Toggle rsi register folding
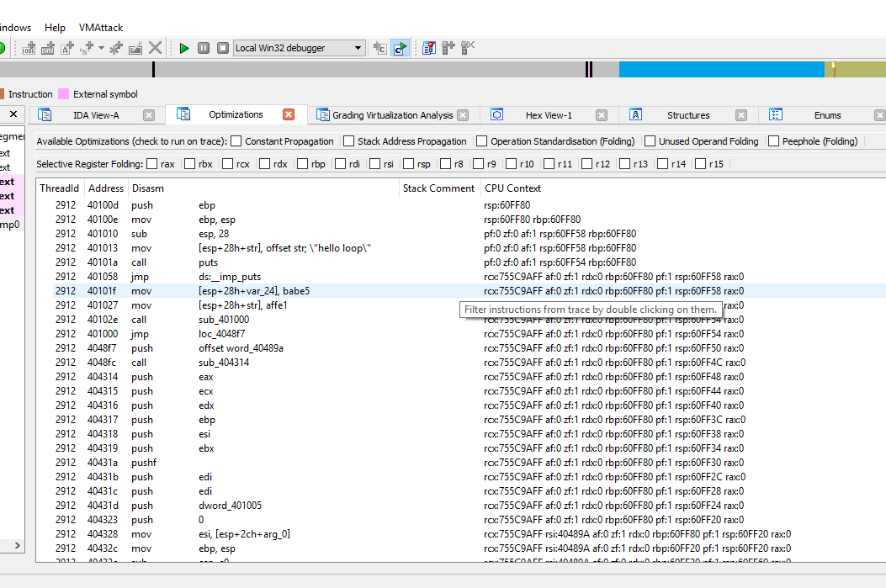This screenshot has height=588, width=886. (374, 164)
